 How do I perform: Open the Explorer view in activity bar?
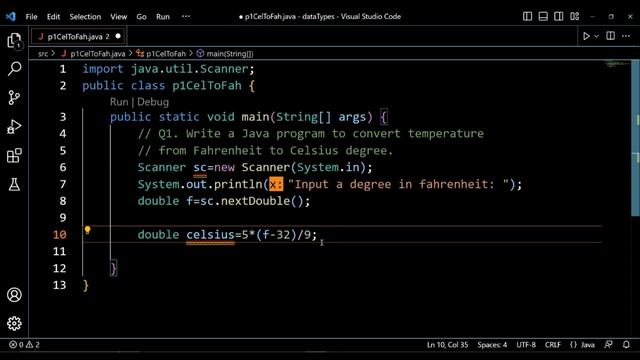(14, 41)
